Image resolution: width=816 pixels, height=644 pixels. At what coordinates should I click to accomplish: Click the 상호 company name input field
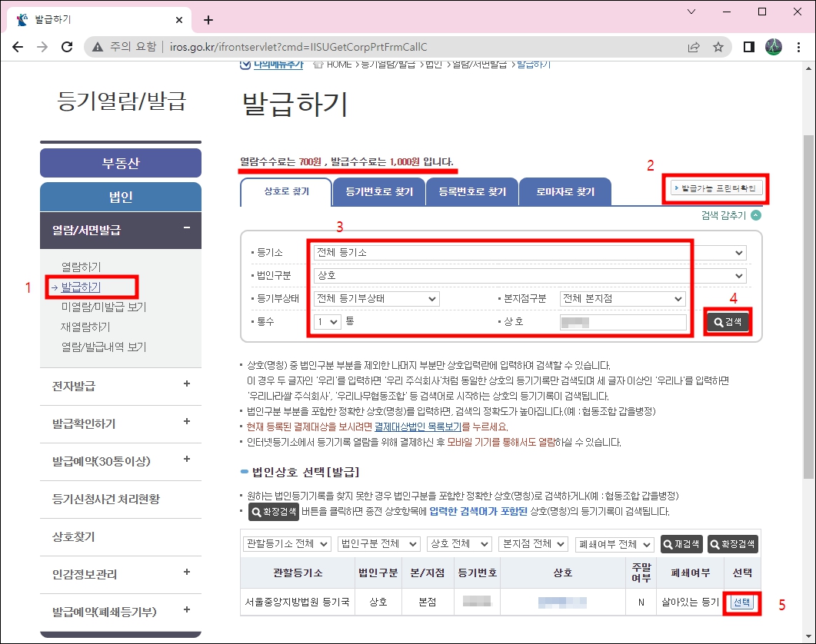click(621, 321)
